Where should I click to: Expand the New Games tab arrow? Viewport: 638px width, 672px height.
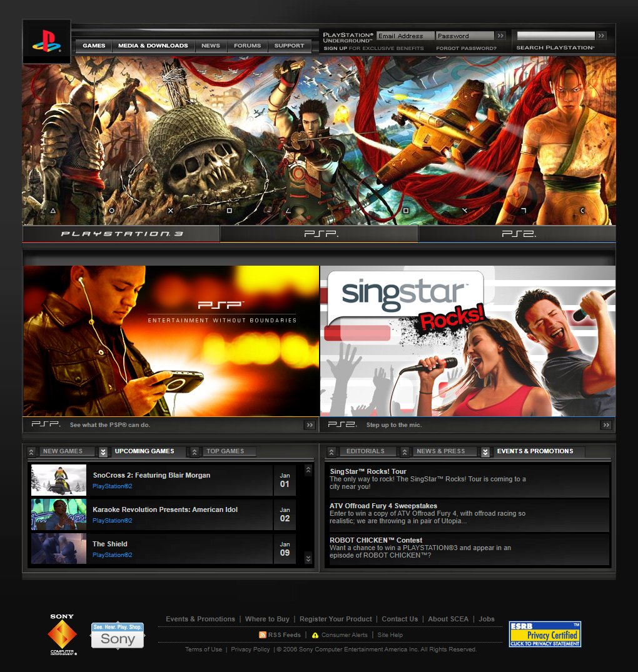[31, 452]
